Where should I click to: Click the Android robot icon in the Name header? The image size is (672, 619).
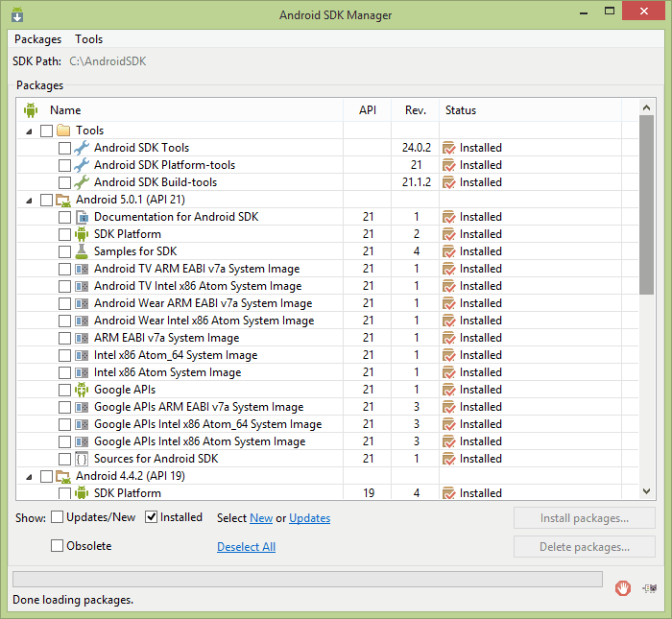pos(31,110)
